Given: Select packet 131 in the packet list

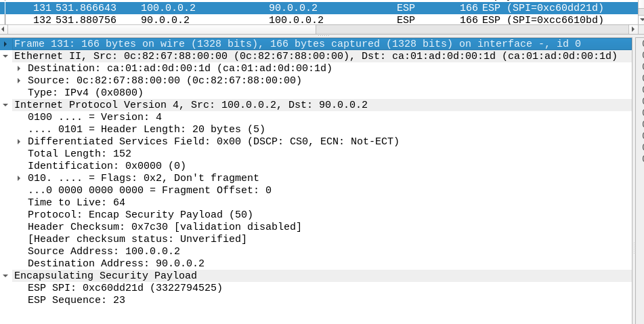Looking at the screenshot, I should click(271, 7).
